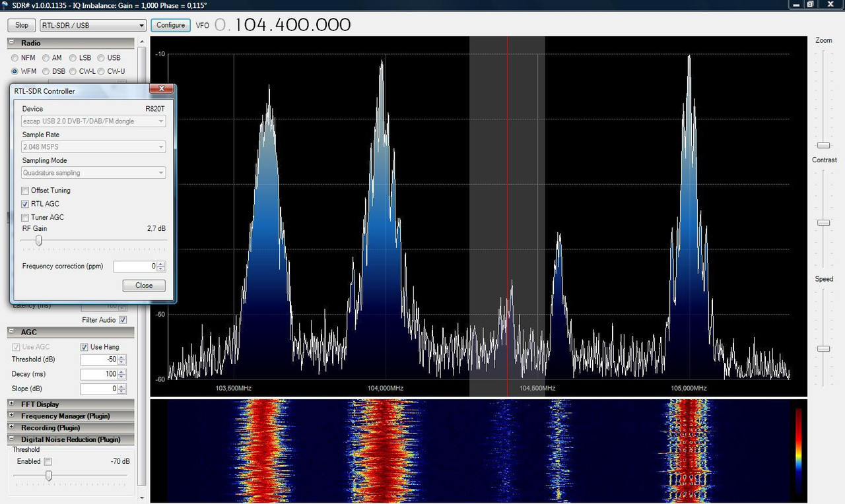Increase frequency correction ppm with up arrow
845x504 pixels.
click(161, 264)
